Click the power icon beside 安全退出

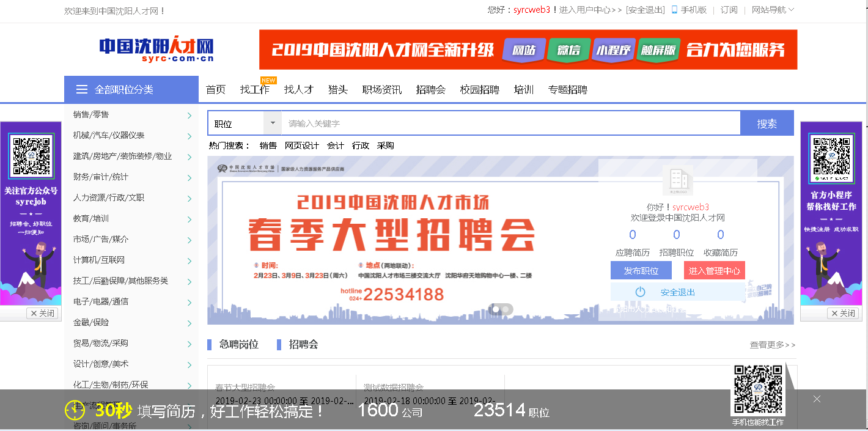pyautogui.click(x=640, y=292)
